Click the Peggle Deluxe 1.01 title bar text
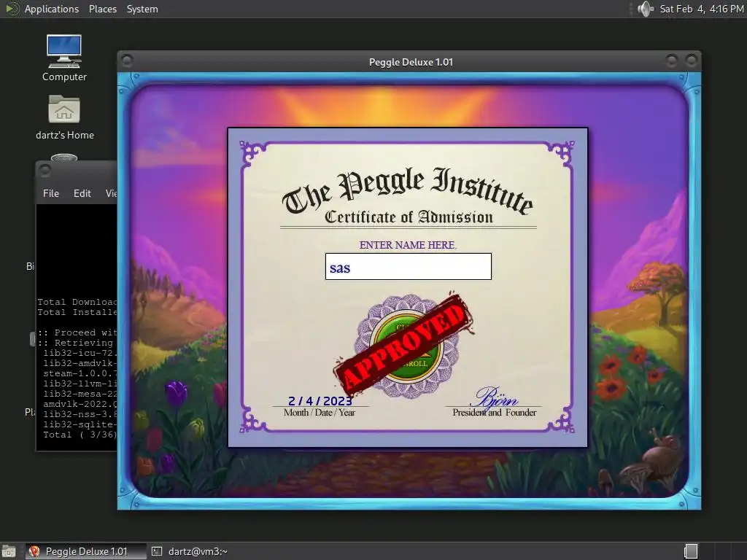This screenshot has width=747, height=560. tap(411, 62)
